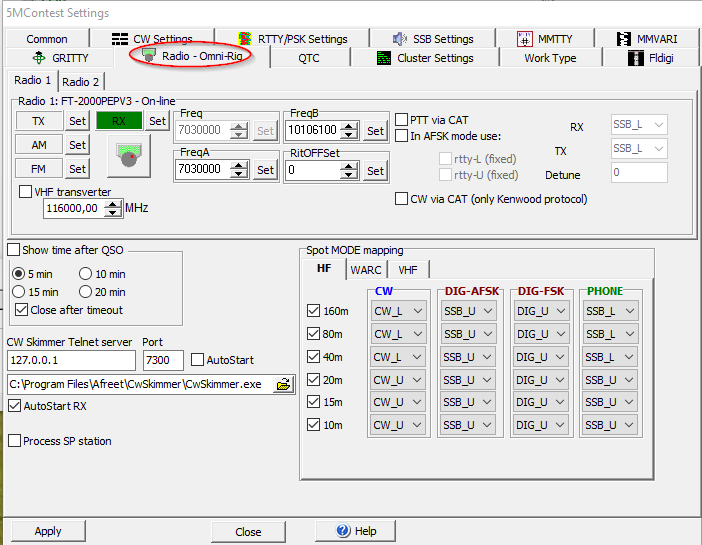Increase FreqB value with up arrow
702x545 pixels.
(349, 126)
